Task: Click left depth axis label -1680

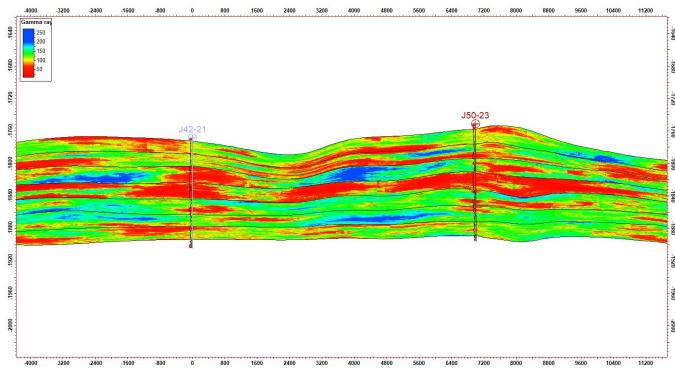Action: pos(10,65)
